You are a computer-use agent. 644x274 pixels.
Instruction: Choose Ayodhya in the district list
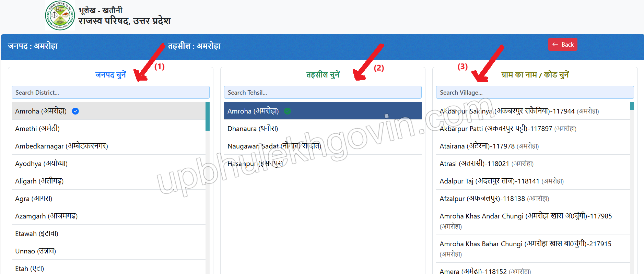point(108,164)
